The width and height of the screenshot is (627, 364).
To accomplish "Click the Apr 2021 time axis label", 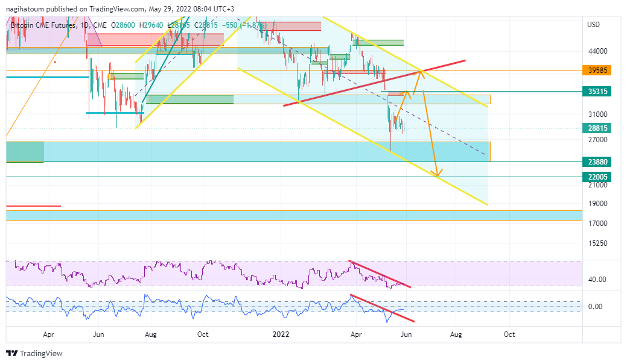I will point(48,334).
